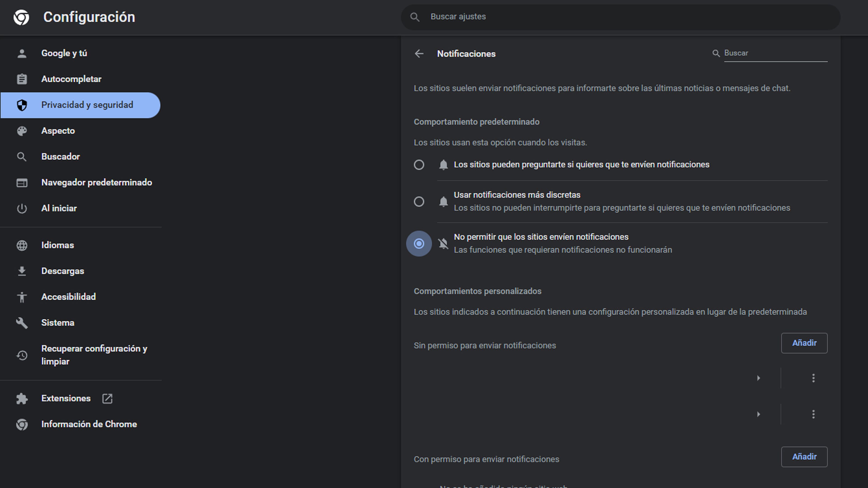Open Información de Chrome
The width and height of the screenshot is (868, 488).
pyautogui.click(x=89, y=424)
